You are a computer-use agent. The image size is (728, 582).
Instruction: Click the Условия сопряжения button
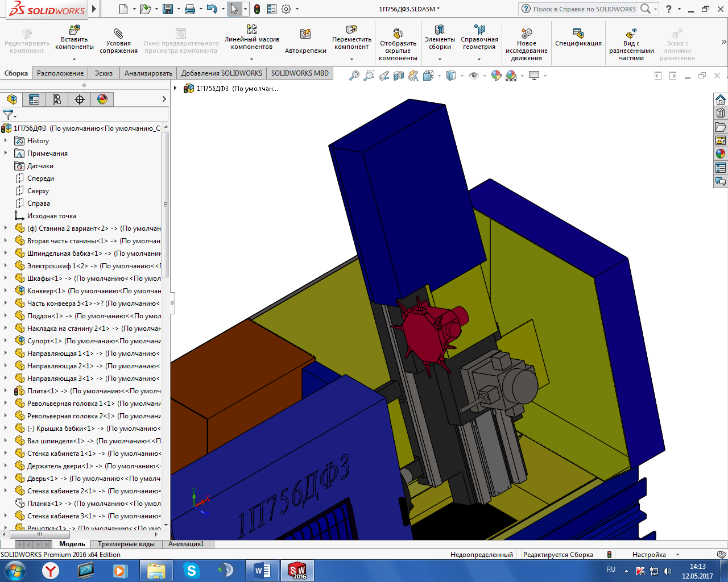(x=118, y=40)
